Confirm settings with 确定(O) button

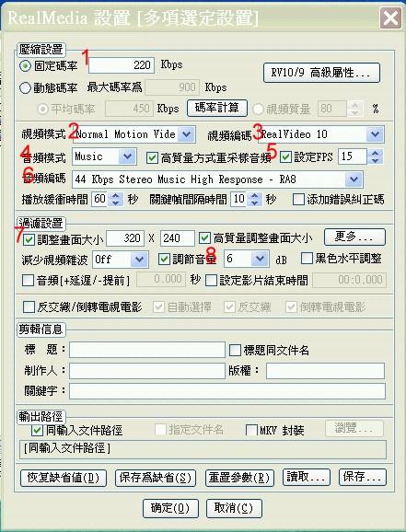tap(170, 508)
